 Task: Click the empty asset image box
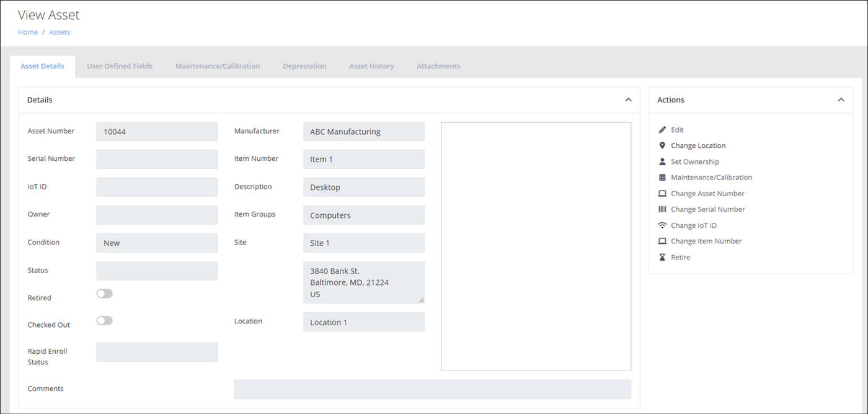536,246
